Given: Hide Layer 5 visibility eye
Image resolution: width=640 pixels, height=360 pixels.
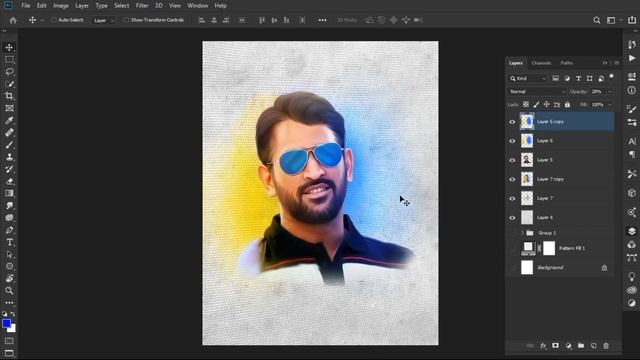Looking at the screenshot, I should [512, 160].
